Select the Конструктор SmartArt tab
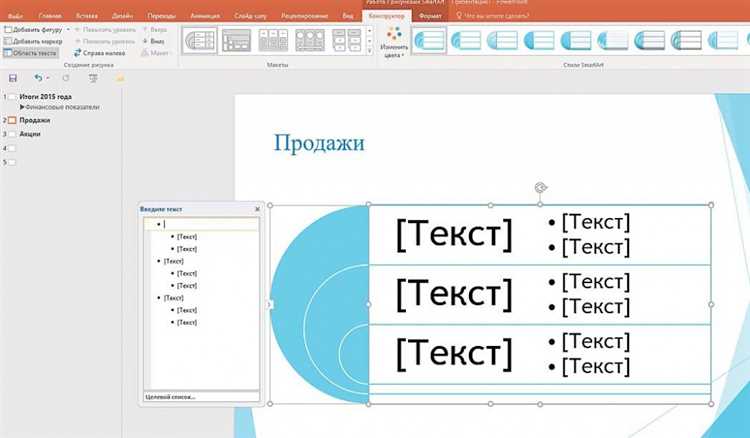Image resolution: width=750 pixels, height=438 pixels. (x=386, y=16)
